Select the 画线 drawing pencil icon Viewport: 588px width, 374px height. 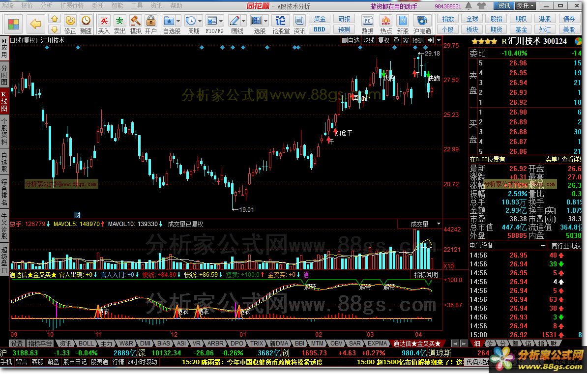(235, 21)
